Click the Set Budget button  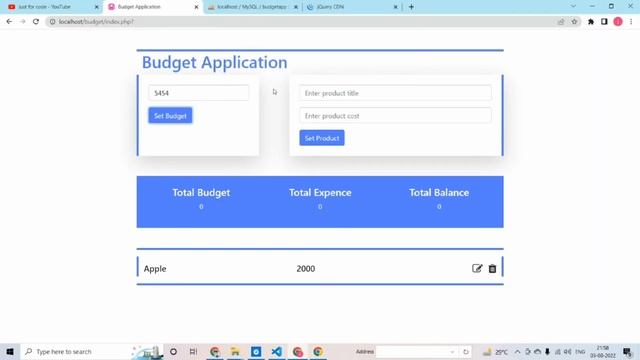tap(170, 116)
